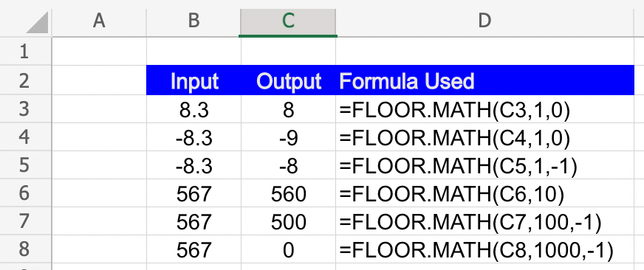
Task: Click the formula =FLOOR.MATH(C3,1,0)
Action: pyautogui.click(x=485, y=109)
